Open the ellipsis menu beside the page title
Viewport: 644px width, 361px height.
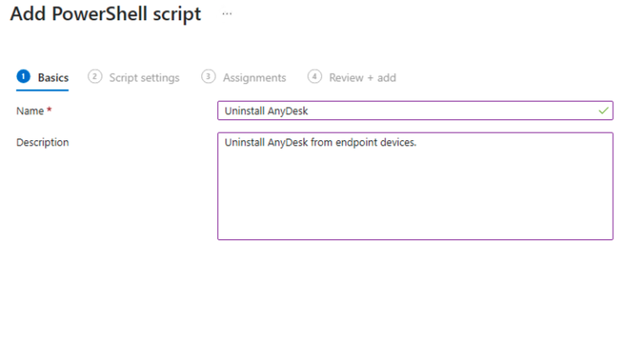point(226,14)
